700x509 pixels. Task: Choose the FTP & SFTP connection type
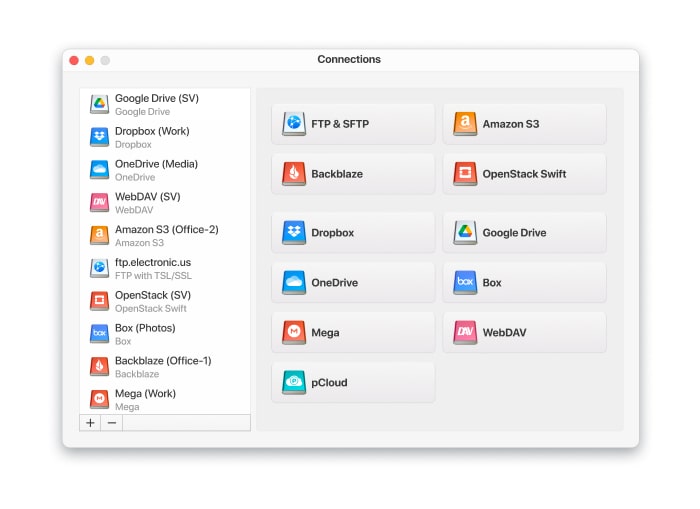coord(353,124)
